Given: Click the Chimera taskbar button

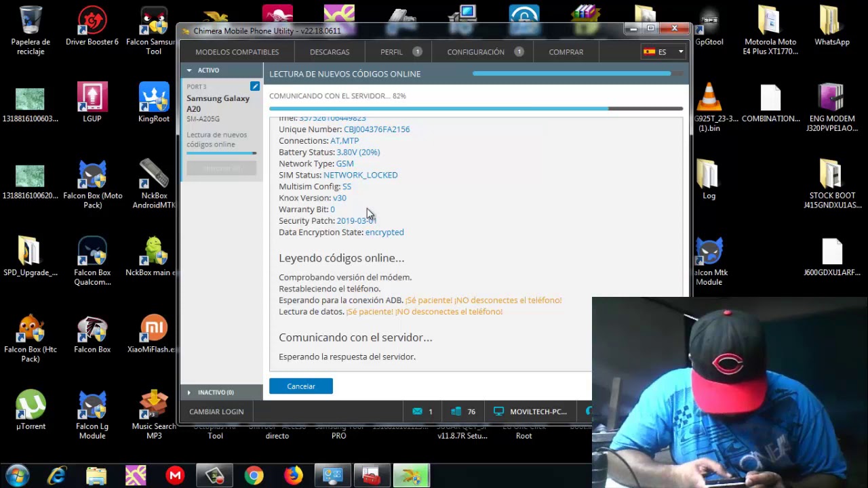Looking at the screenshot, I should [411, 476].
